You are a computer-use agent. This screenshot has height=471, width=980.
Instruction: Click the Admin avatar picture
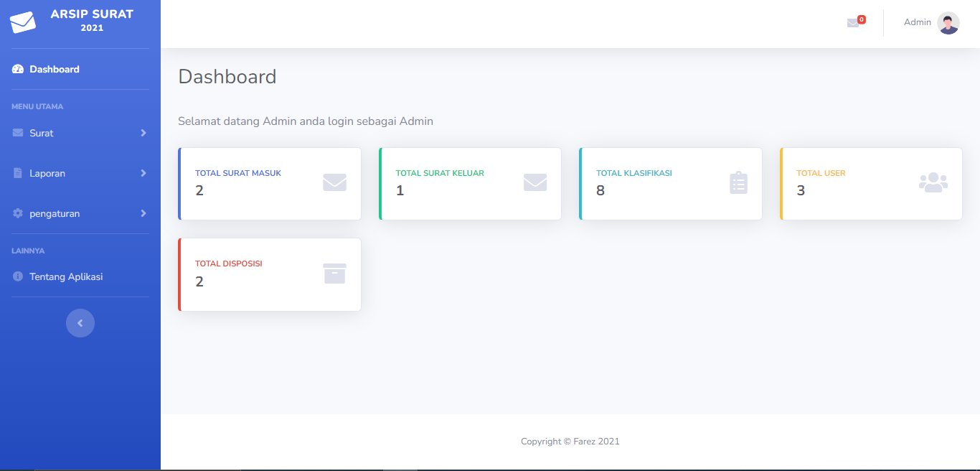[x=948, y=23]
